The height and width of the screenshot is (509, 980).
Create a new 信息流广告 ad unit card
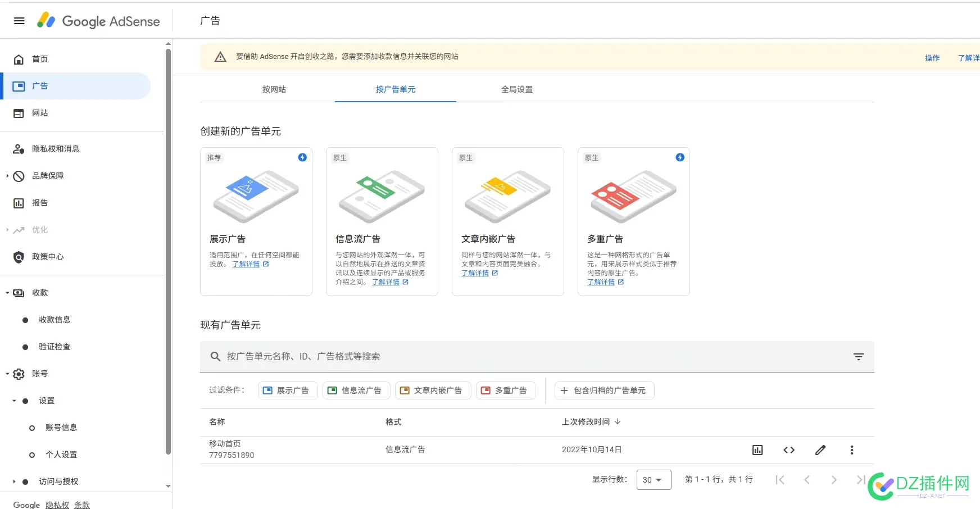click(382, 221)
